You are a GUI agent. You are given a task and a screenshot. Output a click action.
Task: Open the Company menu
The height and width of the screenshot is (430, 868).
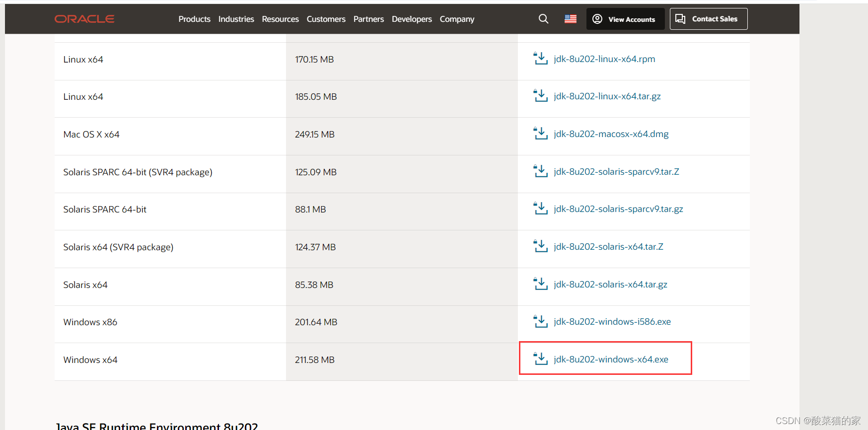[x=457, y=19]
